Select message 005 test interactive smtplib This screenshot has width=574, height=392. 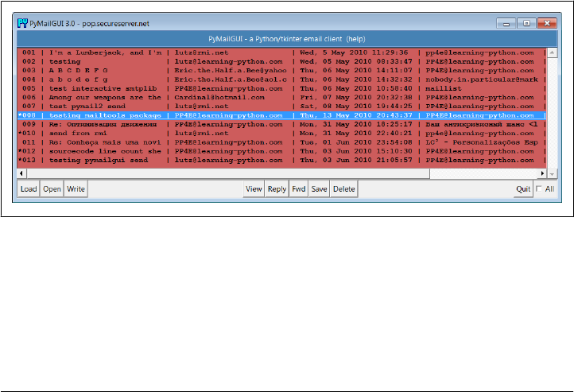tap(281, 88)
